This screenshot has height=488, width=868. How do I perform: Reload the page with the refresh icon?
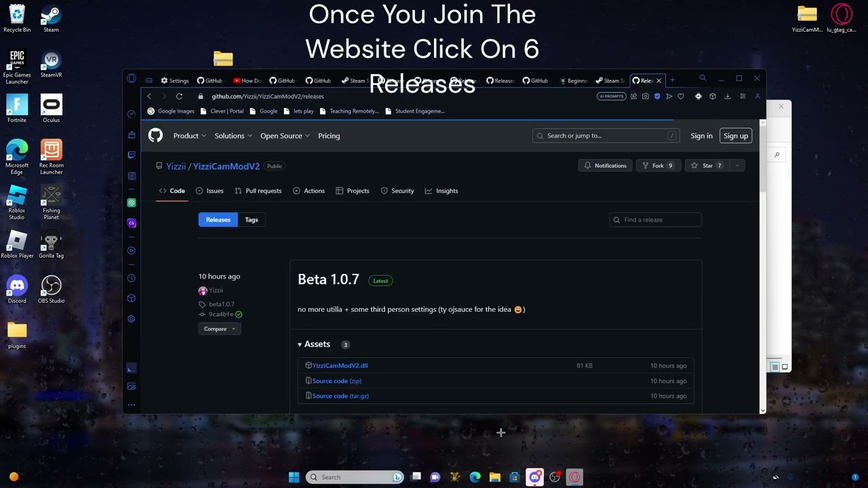point(179,96)
